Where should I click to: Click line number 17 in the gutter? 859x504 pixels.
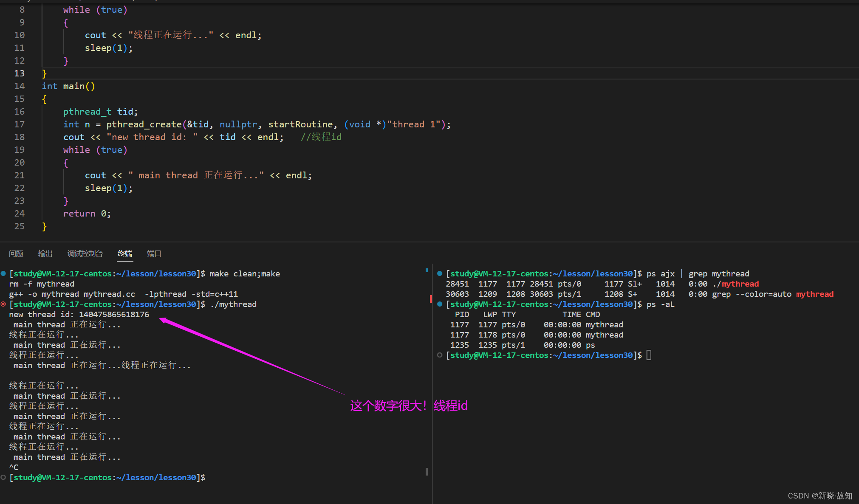[20, 124]
